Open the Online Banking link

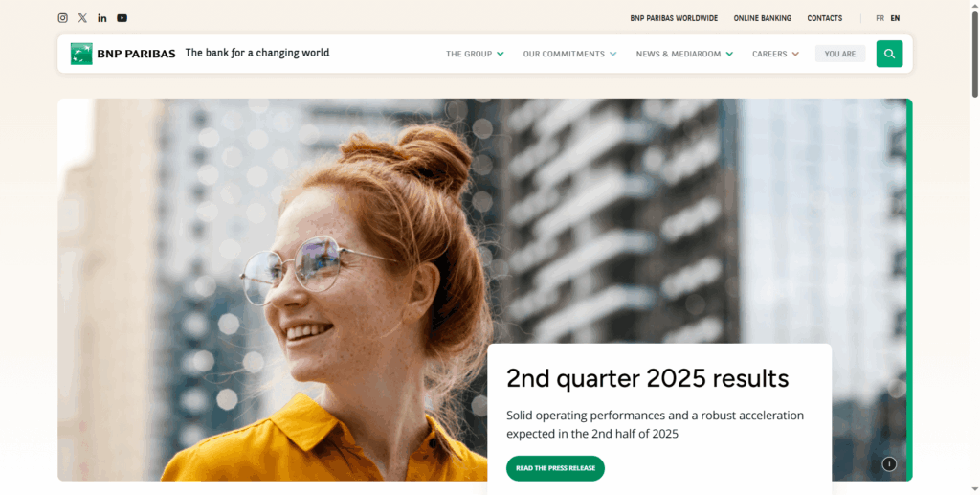click(762, 19)
